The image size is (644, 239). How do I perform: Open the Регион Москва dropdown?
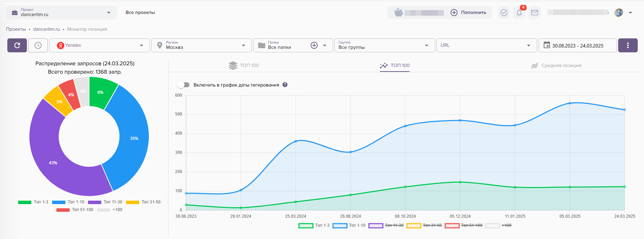click(202, 45)
